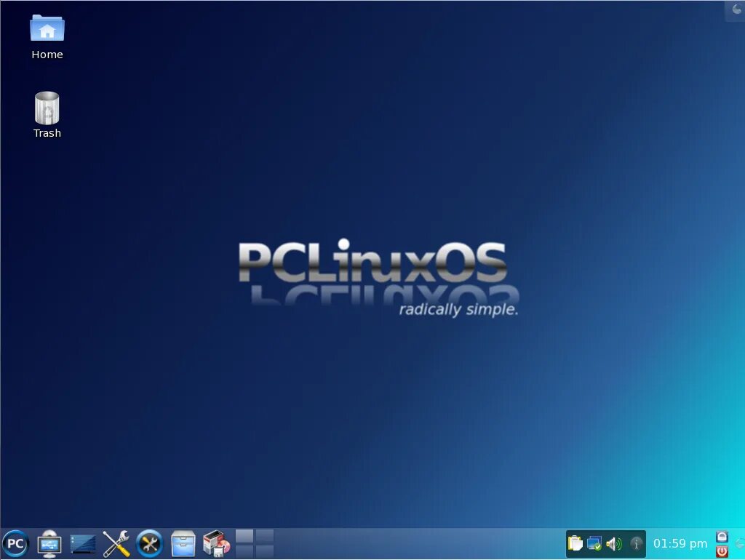Open the desktop toolbox at top-right corner

pos(736,10)
